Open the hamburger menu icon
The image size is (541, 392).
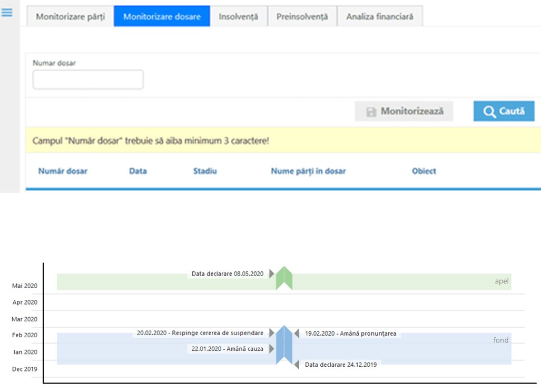pos(7,13)
